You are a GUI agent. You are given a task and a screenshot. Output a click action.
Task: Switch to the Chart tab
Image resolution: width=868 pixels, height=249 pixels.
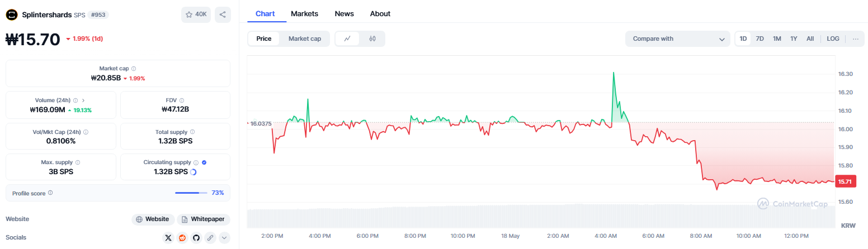coord(265,13)
